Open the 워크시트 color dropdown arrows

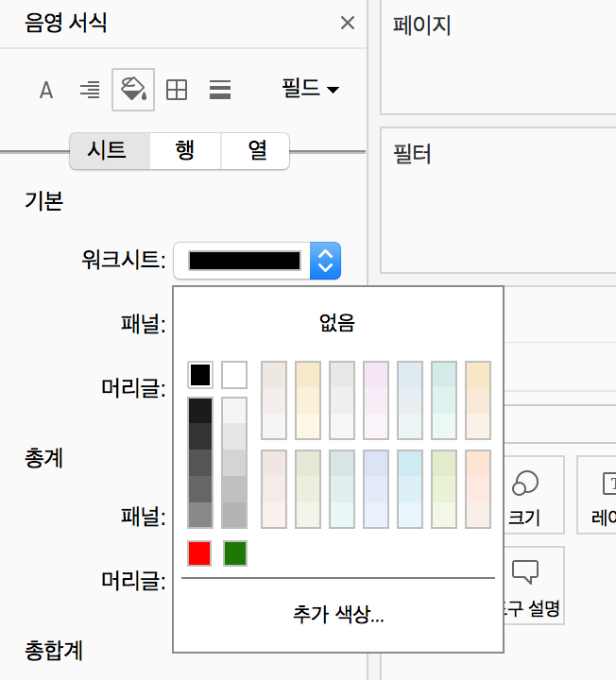[x=325, y=261]
